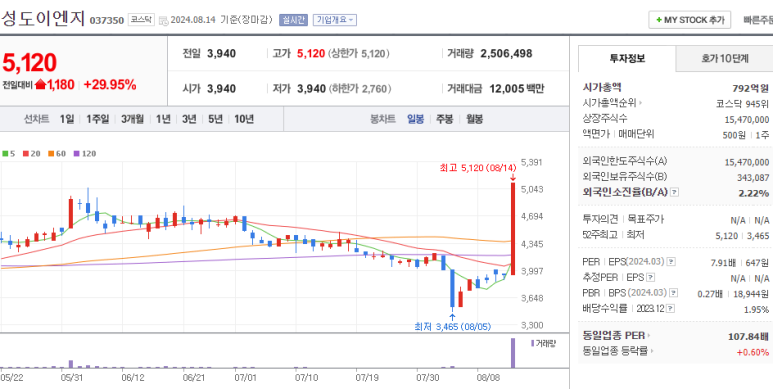Click the orange 60-day moving average legend

click(57, 154)
